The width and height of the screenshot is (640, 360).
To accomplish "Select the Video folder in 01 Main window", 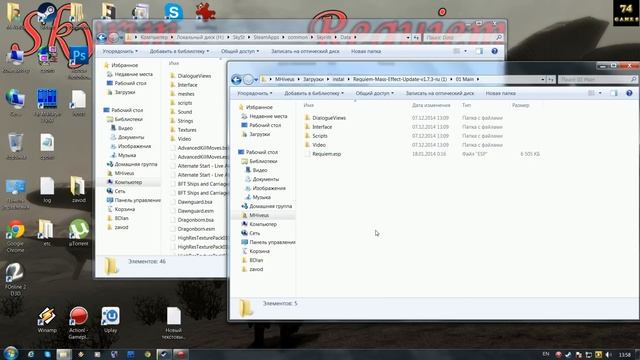I will click(319, 145).
